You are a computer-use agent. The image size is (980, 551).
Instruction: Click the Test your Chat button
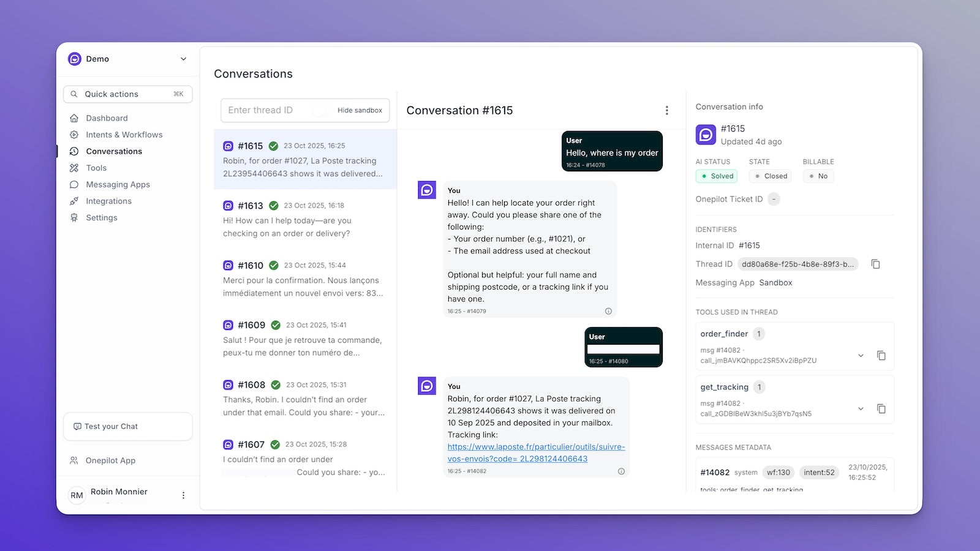(127, 426)
